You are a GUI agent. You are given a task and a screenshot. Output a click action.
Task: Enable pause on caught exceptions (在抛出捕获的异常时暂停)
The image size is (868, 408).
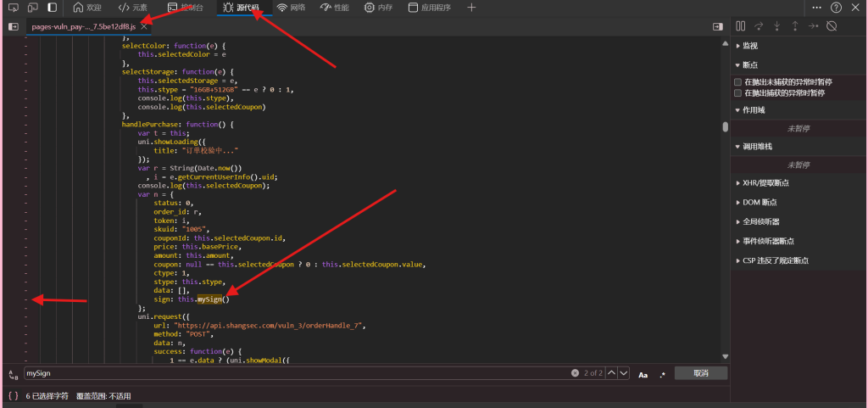[x=738, y=92]
